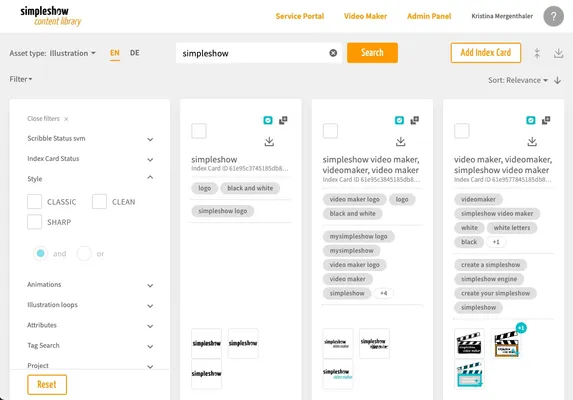Open the teal clapperboard thumbnail
Image resolution: width=573 pixels, height=400 pixels.
point(469,374)
